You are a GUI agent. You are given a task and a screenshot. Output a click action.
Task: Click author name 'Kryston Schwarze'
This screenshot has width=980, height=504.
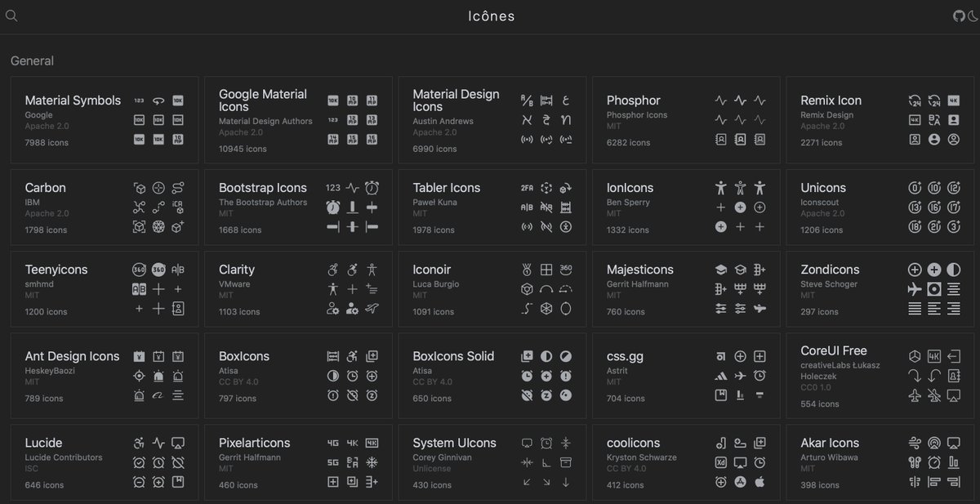pos(641,457)
